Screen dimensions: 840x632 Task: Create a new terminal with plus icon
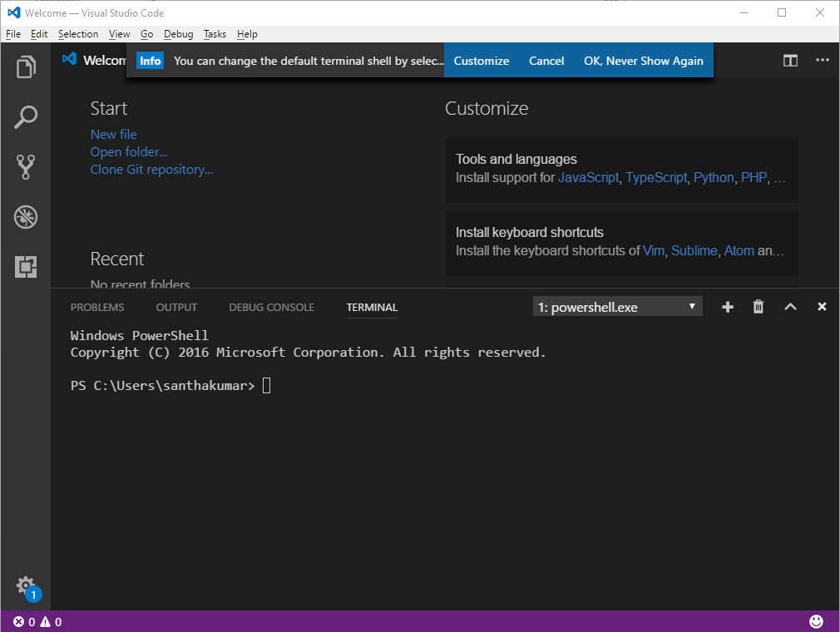[727, 306]
